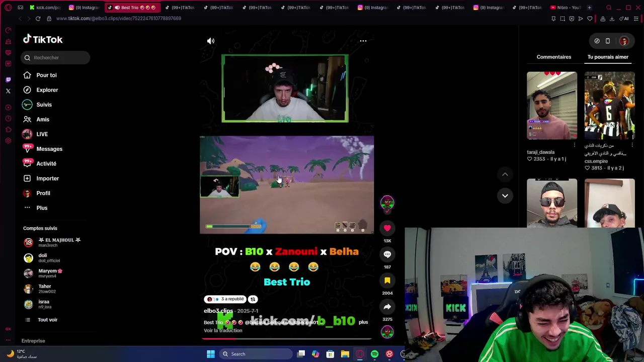Open the LIVE section
The width and height of the screenshot is (644, 362).
(42, 134)
